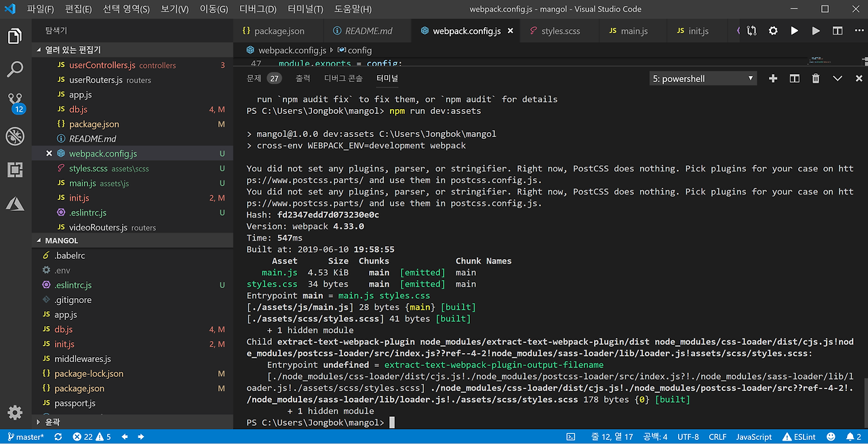Switch to the Problems panel tab with 27

(x=264, y=79)
